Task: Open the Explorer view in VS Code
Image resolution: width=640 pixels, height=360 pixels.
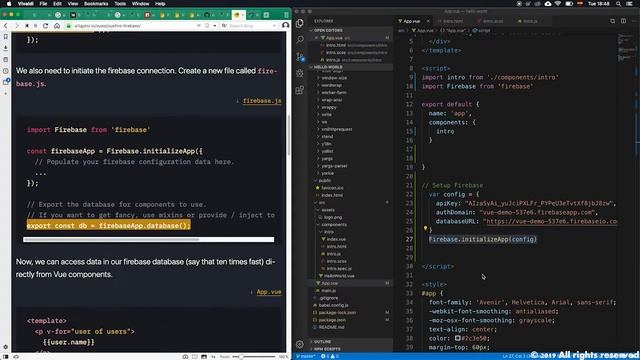Action: [x=300, y=23]
